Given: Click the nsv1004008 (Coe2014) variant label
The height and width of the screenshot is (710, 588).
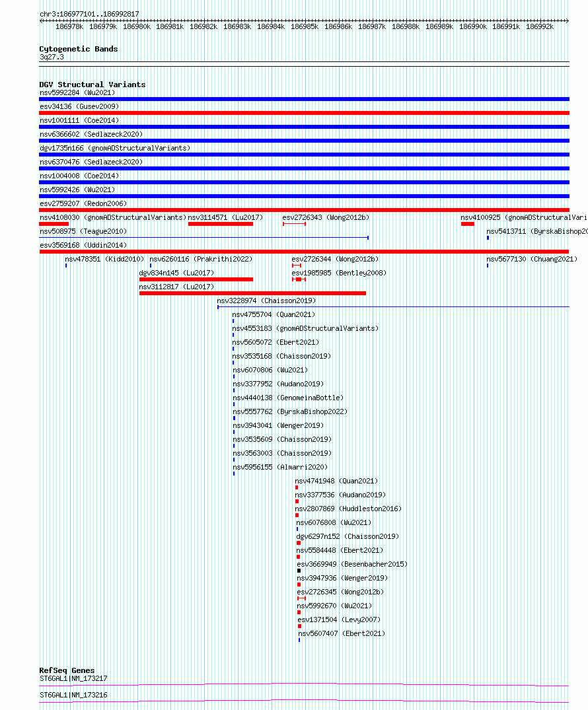Looking at the screenshot, I should pyautogui.click(x=79, y=176).
